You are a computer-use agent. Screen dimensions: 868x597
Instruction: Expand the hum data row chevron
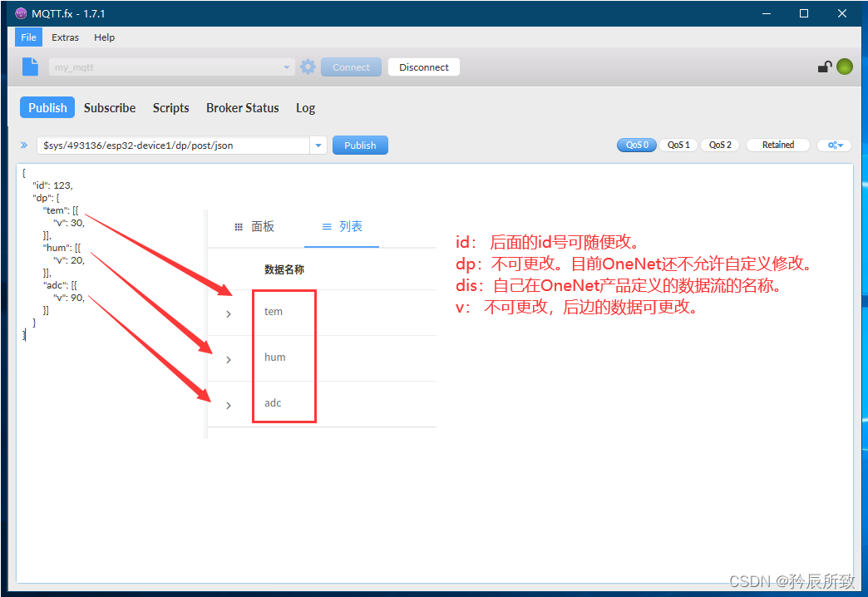[229, 360]
